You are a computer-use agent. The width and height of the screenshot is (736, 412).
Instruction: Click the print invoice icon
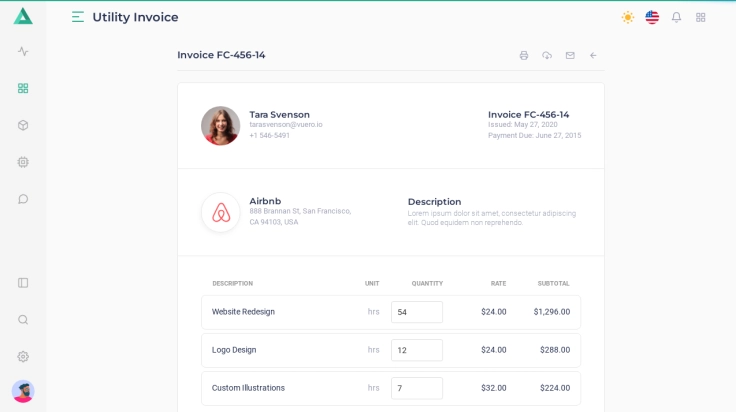524,56
